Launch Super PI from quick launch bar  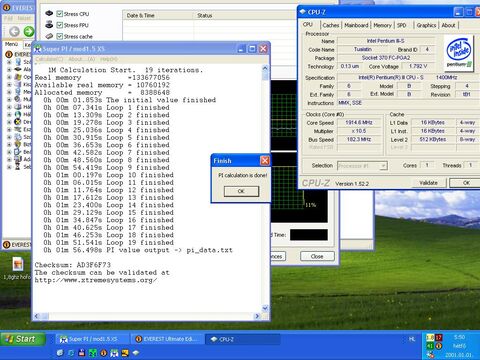114,353
